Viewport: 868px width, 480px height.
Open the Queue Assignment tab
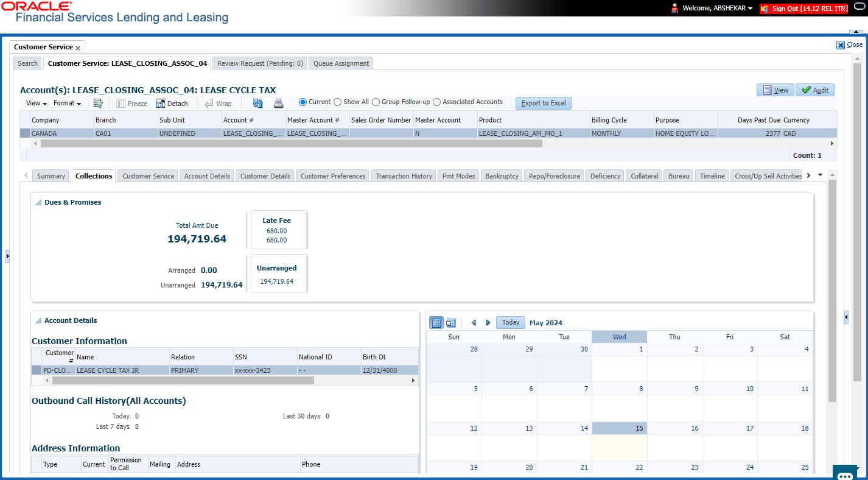(x=341, y=63)
